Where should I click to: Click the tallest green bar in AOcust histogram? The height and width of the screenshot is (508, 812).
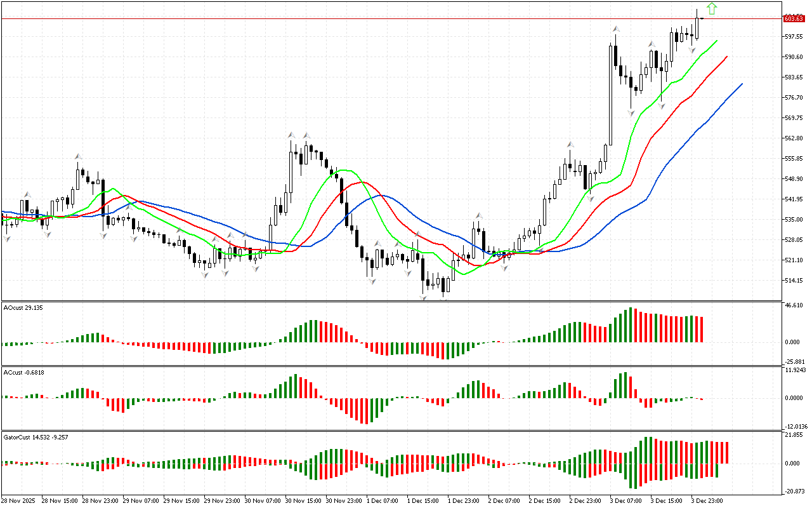pos(631,325)
